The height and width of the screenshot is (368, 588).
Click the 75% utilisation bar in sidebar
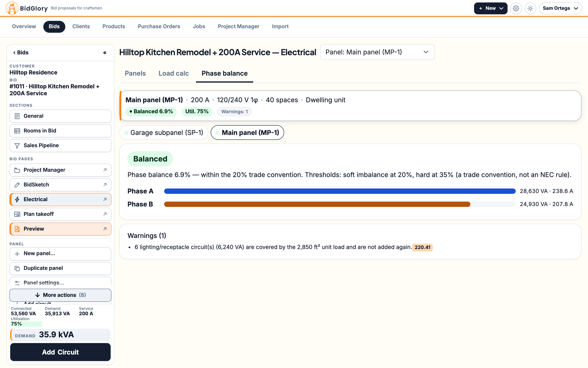tap(26, 324)
